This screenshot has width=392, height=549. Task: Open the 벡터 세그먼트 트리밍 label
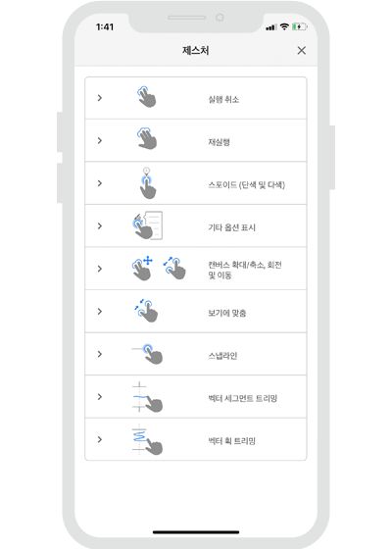243,398
